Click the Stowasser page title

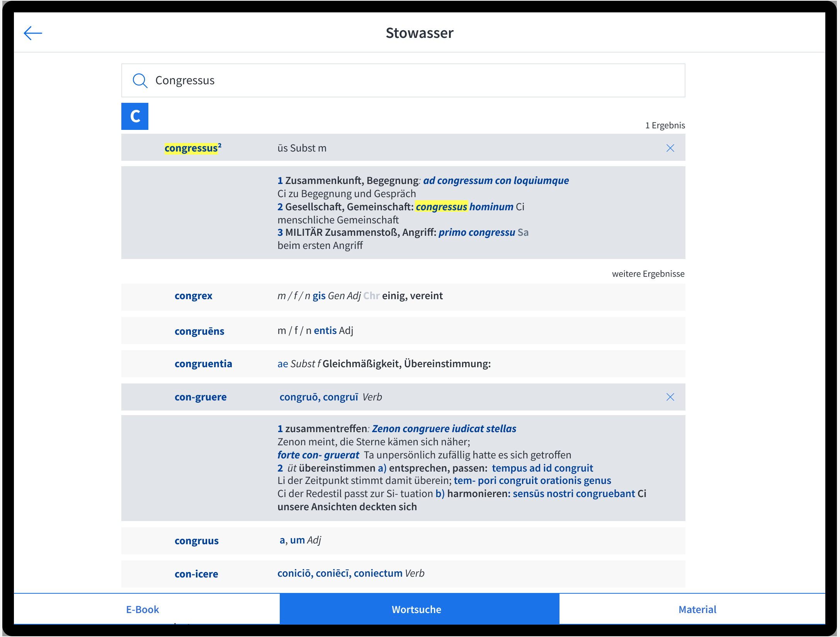(420, 33)
